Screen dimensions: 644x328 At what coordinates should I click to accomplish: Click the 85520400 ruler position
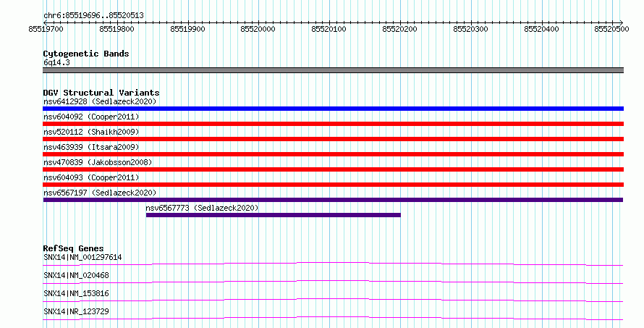542,29
